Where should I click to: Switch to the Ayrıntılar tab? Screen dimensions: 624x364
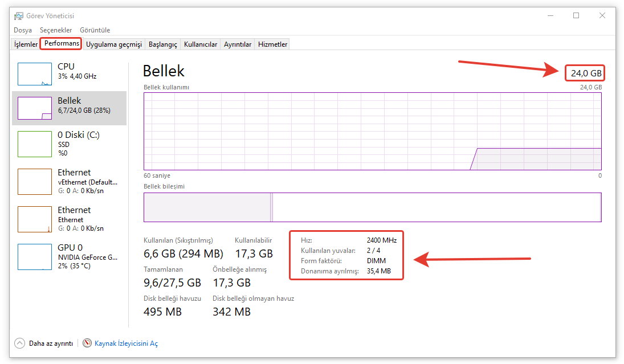coord(238,44)
